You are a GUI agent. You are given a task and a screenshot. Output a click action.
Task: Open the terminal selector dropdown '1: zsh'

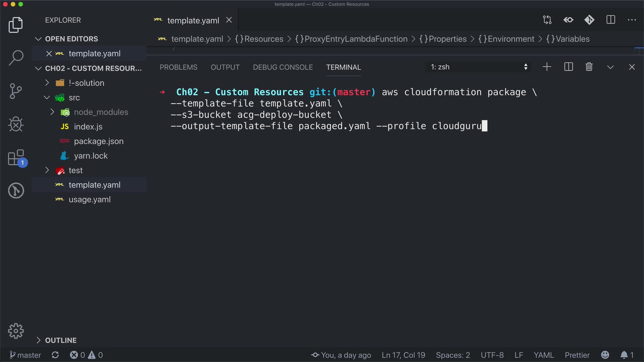[x=479, y=67]
